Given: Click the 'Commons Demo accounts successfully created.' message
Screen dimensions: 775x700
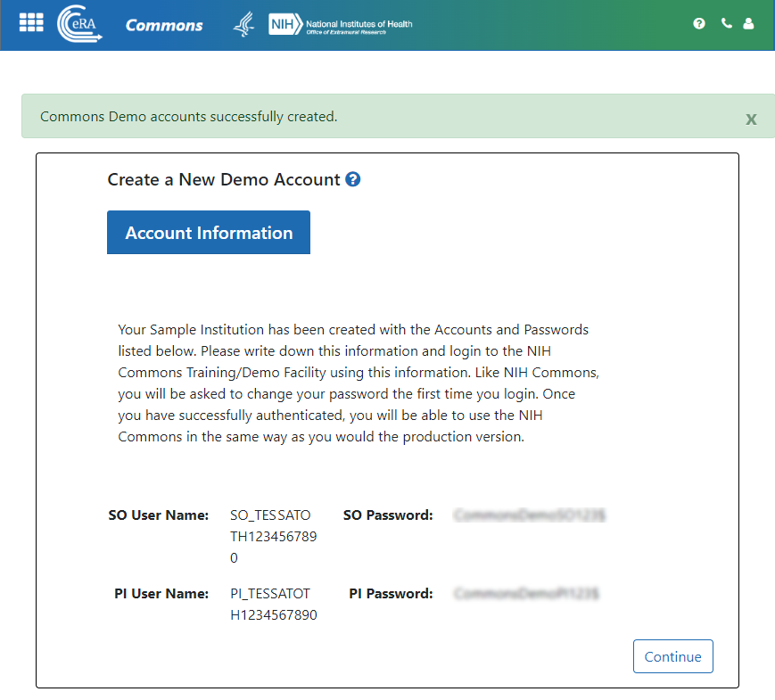Looking at the screenshot, I should (188, 117).
